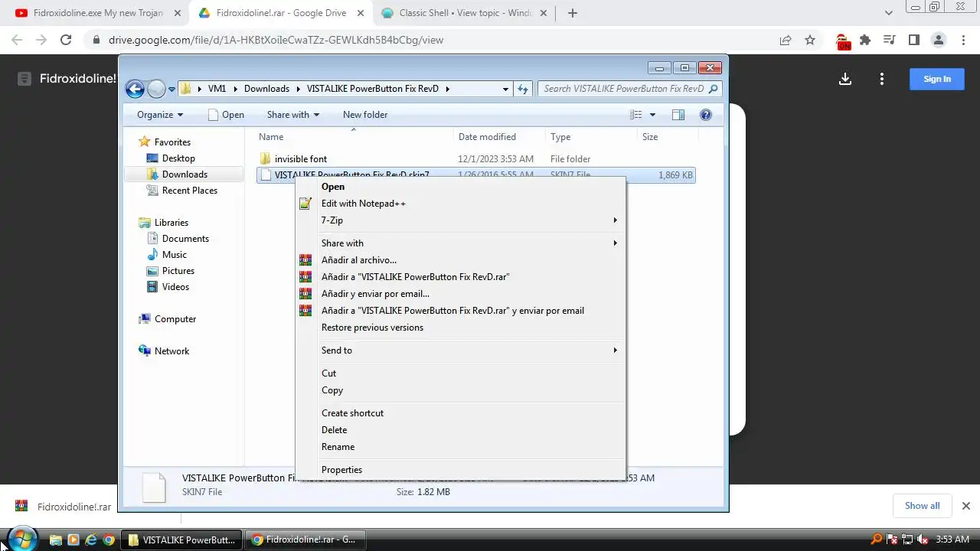Choose Delete in the context menu
This screenshot has height=551, width=980.
(461, 430)
